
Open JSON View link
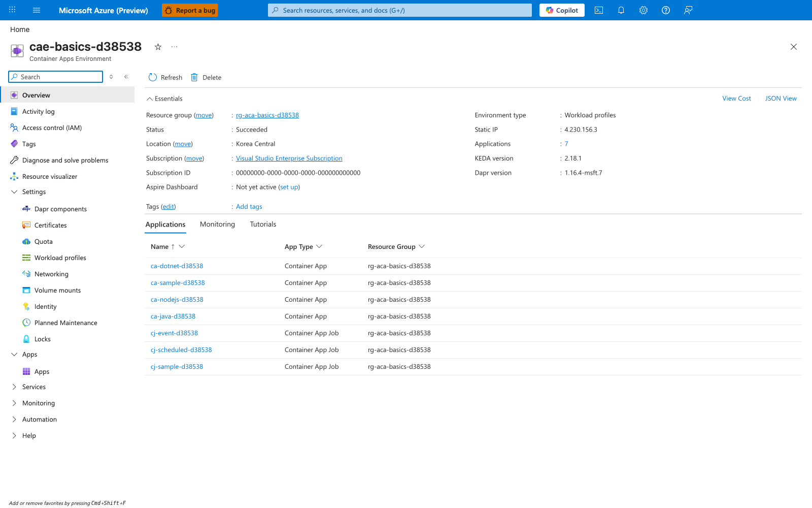[x=781, y=99]
